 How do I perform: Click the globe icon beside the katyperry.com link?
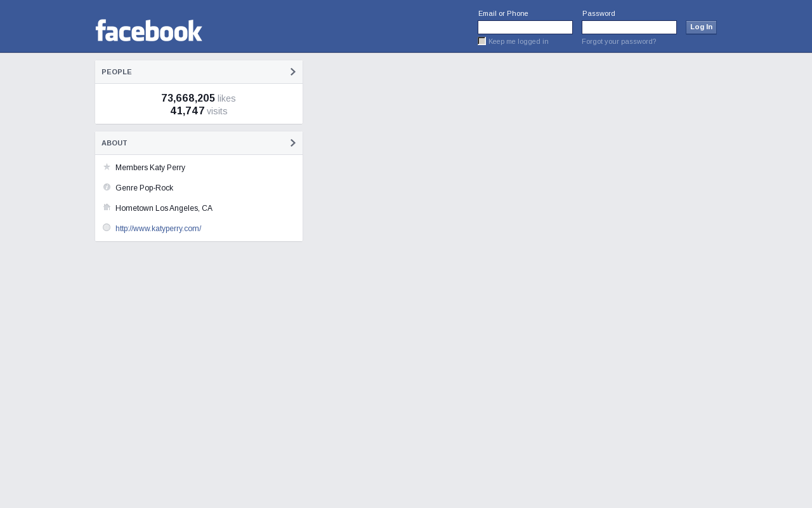pos(107,227)
